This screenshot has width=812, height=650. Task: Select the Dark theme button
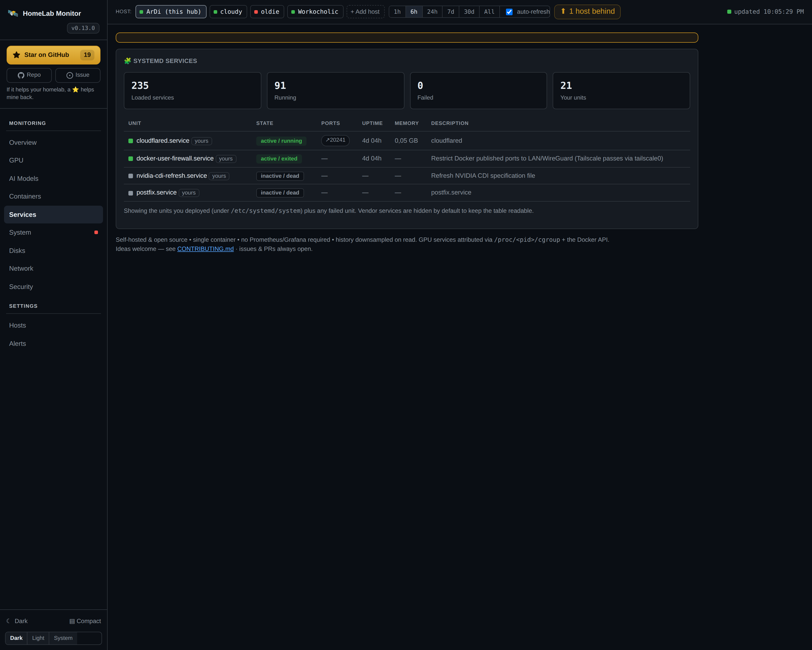[16, 638]
